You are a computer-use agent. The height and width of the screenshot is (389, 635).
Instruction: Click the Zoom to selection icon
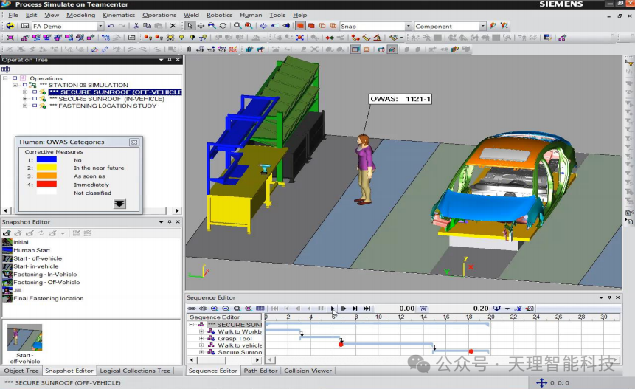[x=249, y=26]
